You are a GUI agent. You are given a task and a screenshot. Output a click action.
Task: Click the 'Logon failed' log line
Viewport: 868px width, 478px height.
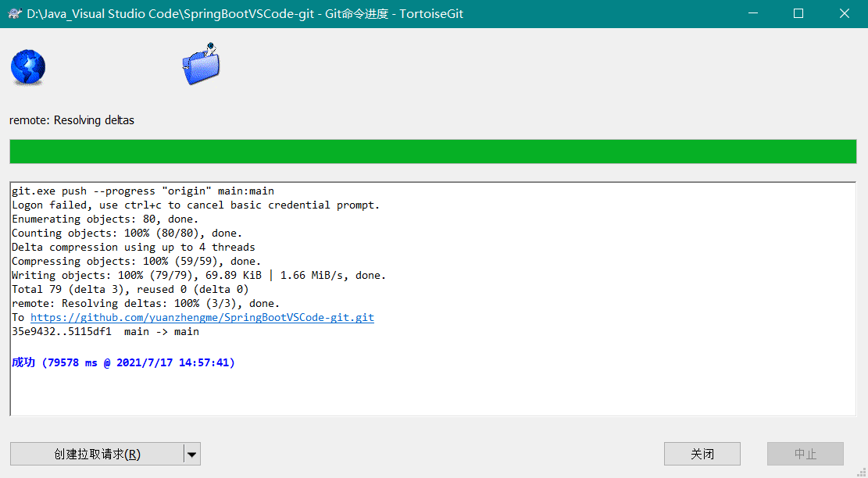coord(196,205)
